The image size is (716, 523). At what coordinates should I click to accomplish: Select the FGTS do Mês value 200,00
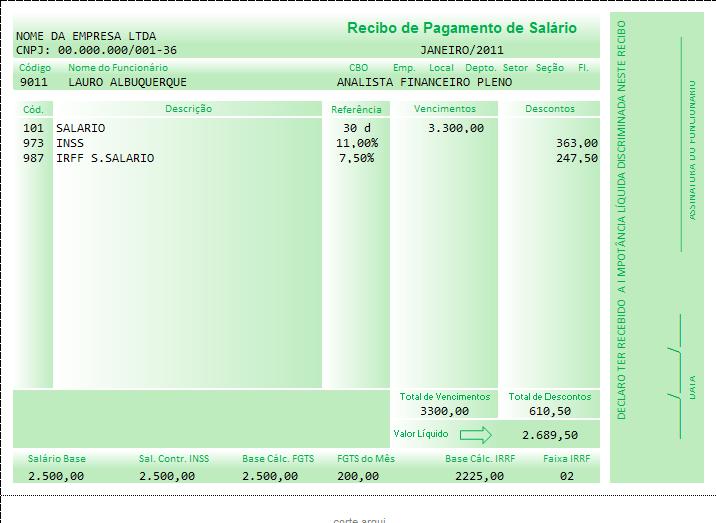coord(358,476)
